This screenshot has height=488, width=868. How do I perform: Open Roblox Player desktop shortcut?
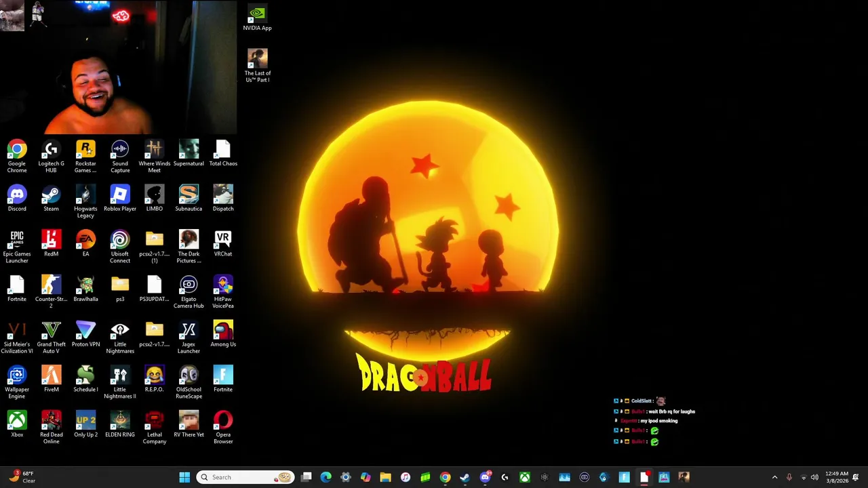tap(120, 199)
